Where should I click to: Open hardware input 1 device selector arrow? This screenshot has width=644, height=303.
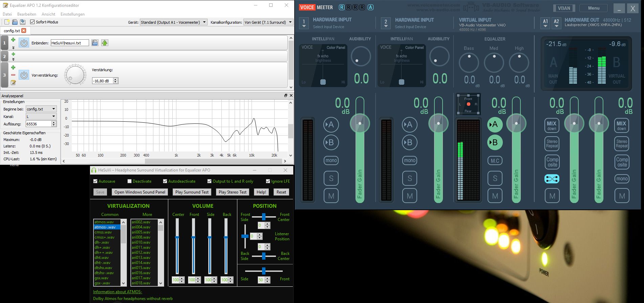(304, 23)
